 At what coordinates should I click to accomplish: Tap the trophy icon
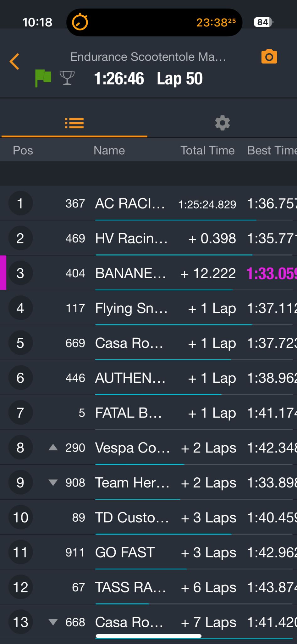67,78
